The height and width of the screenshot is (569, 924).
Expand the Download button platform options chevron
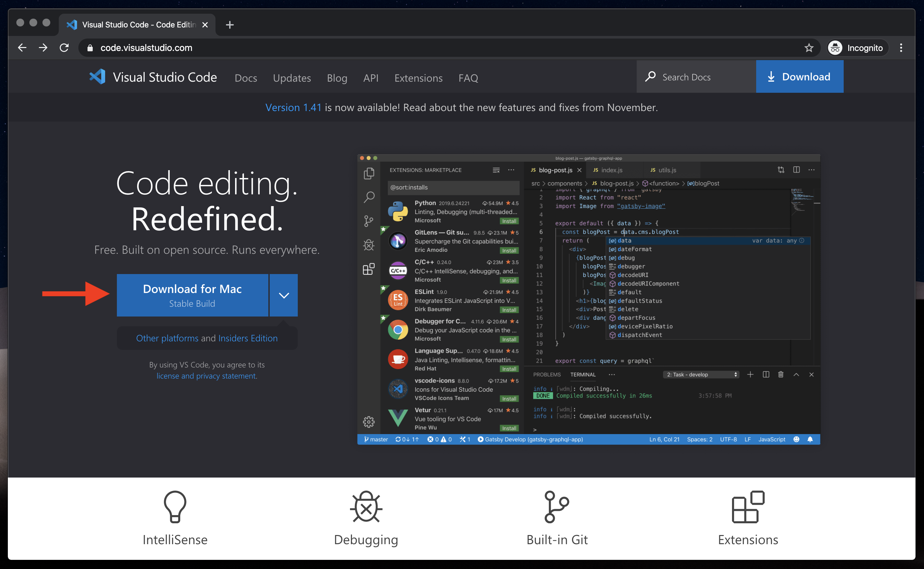click(284, 295)
